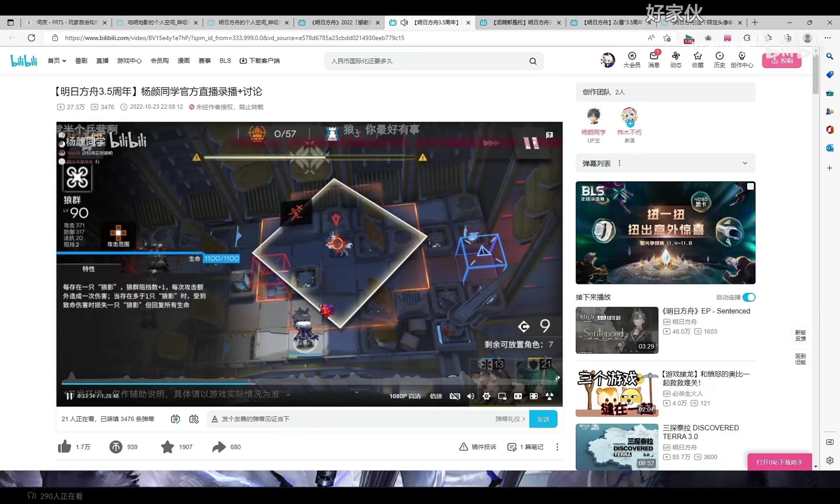Open 1080P 高清 quality selector
This screenshot has height=504, width=840.
point(405,396)
